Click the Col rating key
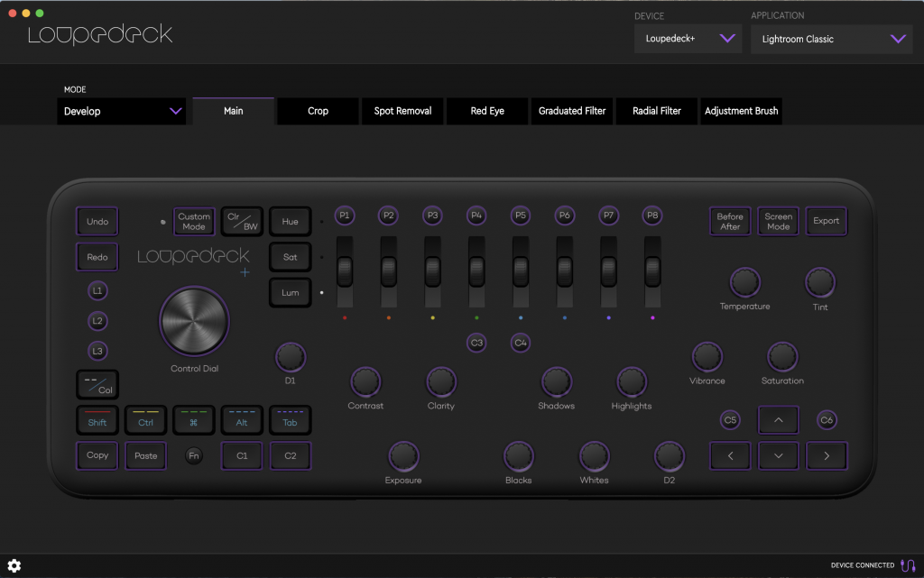The width and height of the screenshot is (924, 578). pos(97,384)
